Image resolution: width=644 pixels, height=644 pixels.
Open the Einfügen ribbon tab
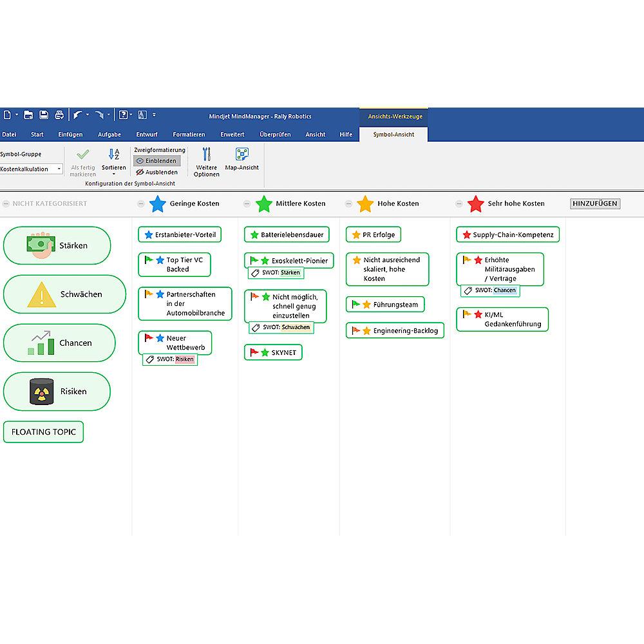click(70, 135)
